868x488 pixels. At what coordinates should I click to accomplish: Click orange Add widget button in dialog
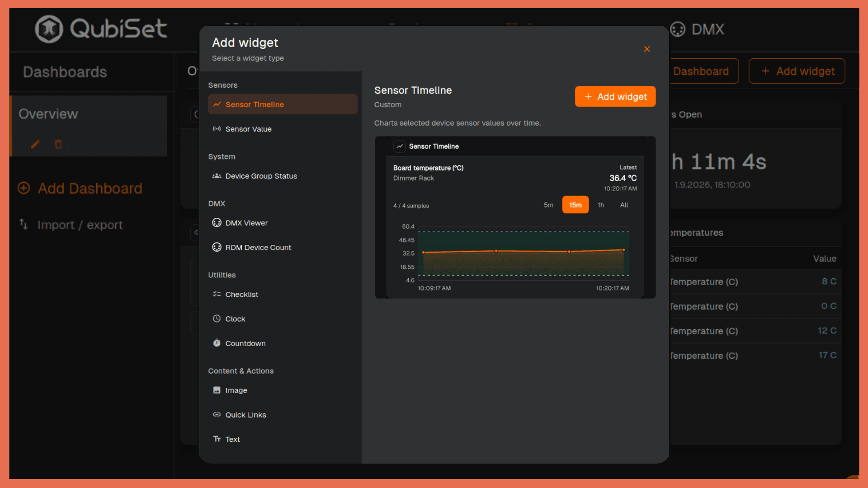[x=615, y=96]
